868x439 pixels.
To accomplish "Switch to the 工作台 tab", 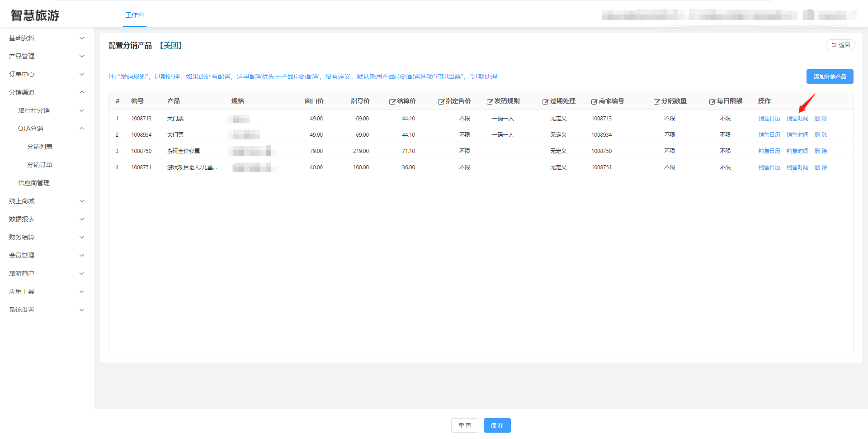I will pos(135,15).
